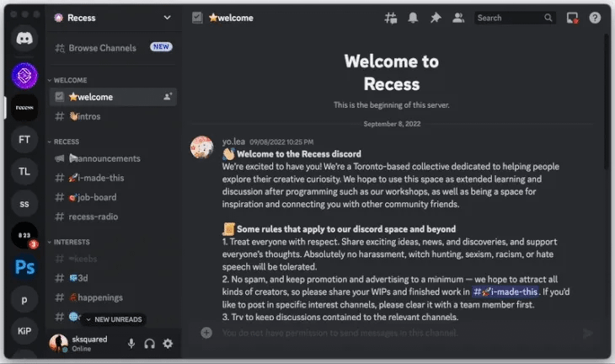Switch to the SS server
This screenshot has height=364, width=615.
point(24,204)
